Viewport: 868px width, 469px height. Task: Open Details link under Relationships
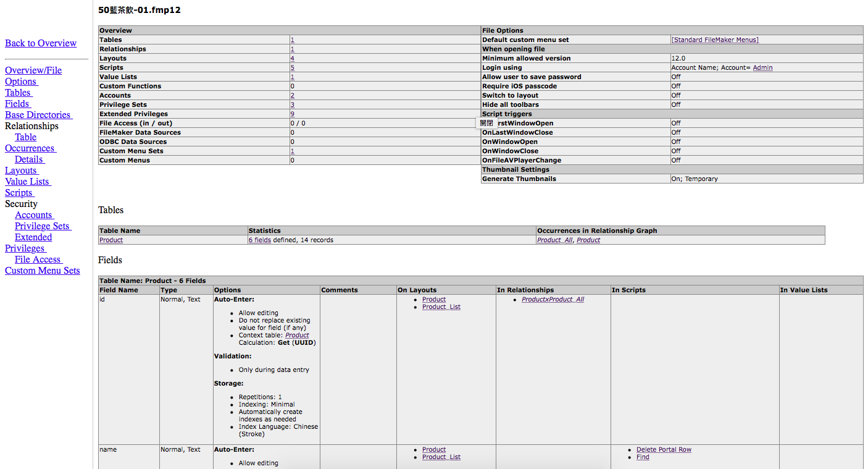(x=30, y=159)
